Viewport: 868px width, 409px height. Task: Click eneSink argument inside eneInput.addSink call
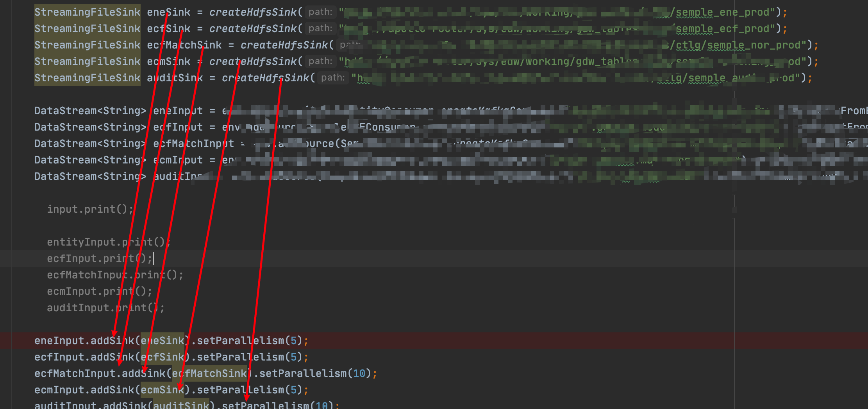click(x=163, y=341)
